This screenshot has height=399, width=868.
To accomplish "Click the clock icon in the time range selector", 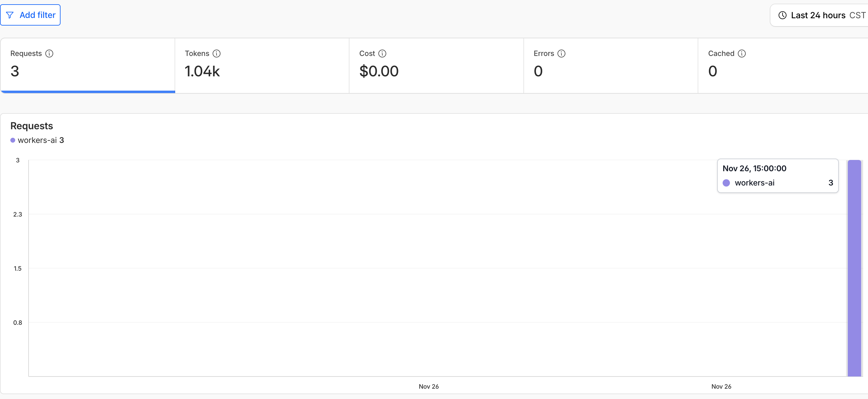I will pos(782,15).
